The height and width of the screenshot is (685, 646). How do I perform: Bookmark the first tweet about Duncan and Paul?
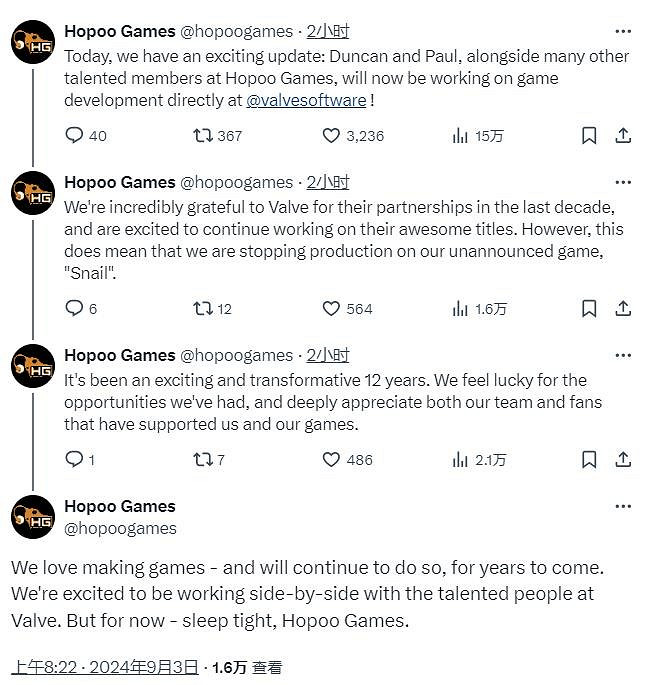pyautogui.click(x=589, y=135)
